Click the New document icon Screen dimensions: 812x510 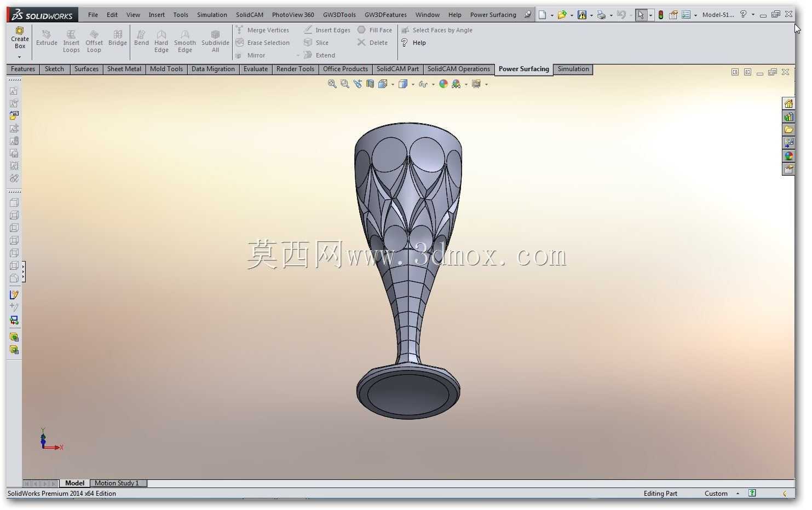pyautogui.click(x=542, y=15)
